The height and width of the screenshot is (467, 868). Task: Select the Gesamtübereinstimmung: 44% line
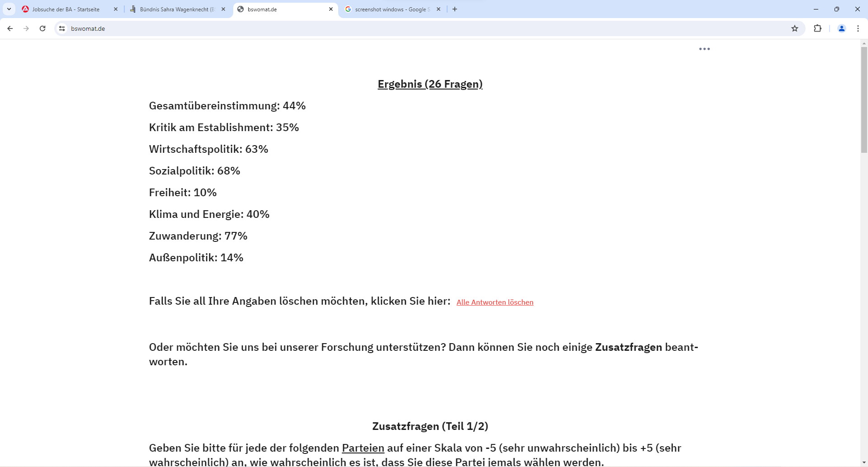click(x=227, y=106)
